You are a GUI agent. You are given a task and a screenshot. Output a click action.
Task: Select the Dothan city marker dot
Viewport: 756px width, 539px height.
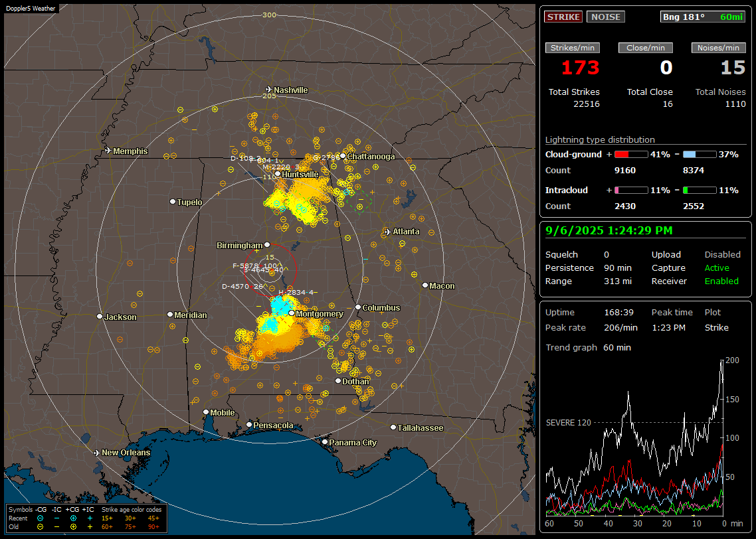(x=338, y=380)
